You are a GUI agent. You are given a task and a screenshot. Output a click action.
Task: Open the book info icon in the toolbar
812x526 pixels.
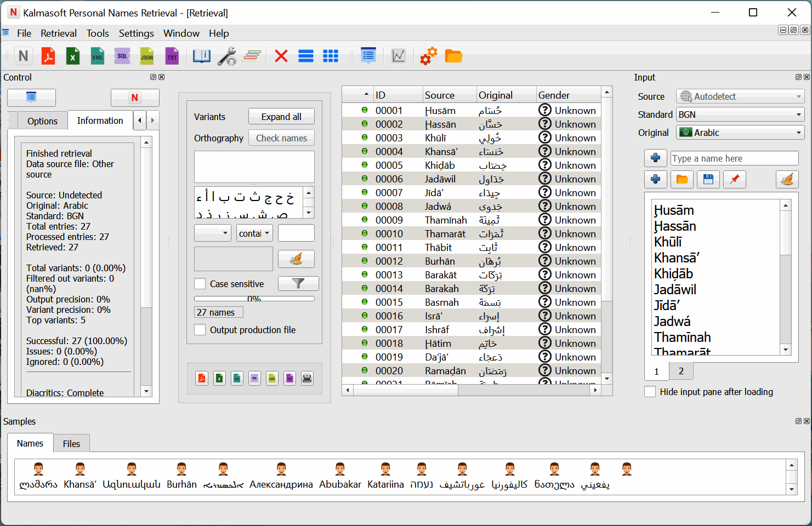click(201, 56)
